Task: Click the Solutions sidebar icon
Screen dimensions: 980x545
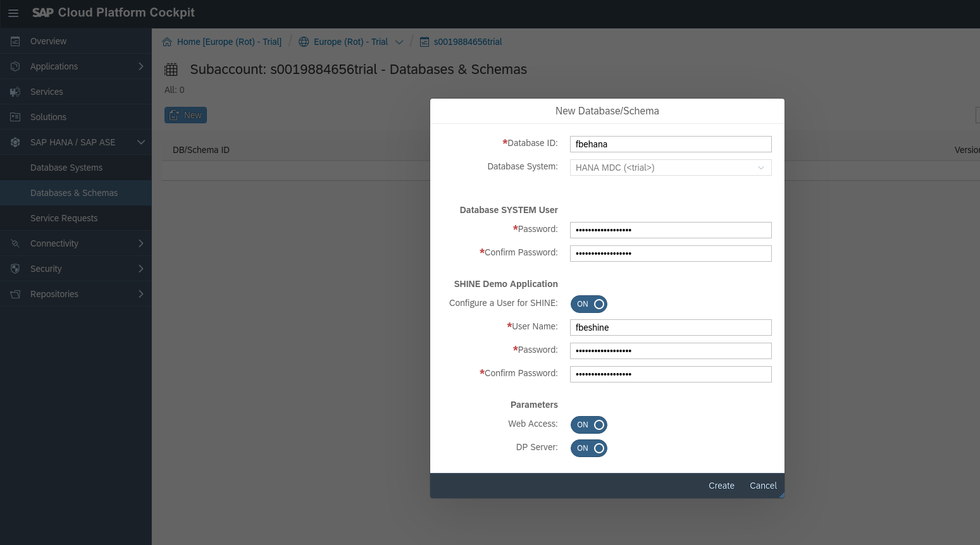Action: 15,117
